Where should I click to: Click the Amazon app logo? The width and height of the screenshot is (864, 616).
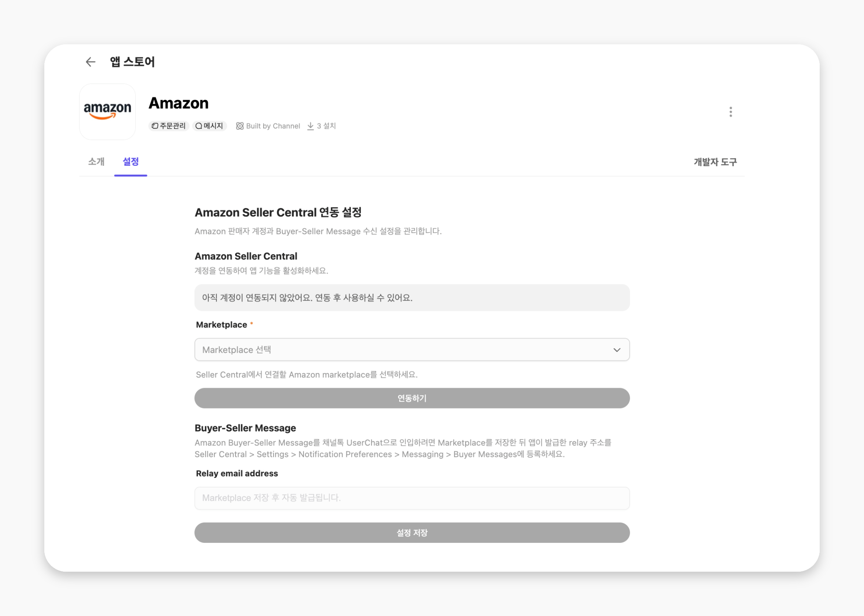pos(107,112)
